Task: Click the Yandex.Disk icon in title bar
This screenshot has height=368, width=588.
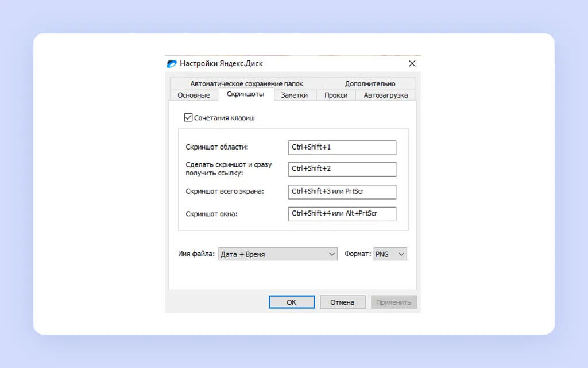Action: point(172,63)
